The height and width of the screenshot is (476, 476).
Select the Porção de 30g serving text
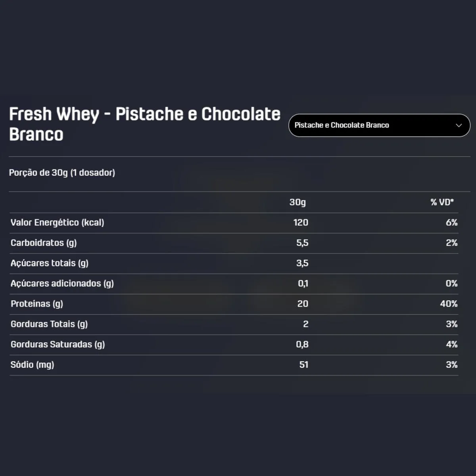coord(62,173)
